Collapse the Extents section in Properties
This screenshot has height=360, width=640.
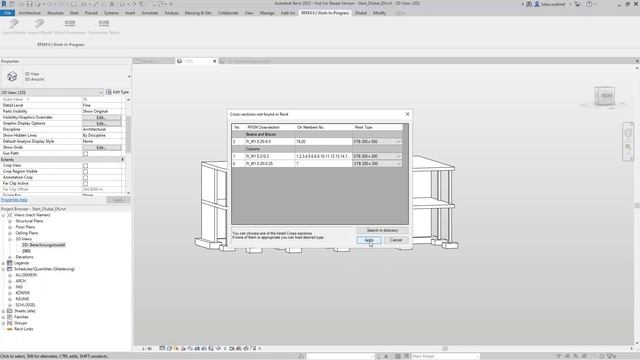pos(122,160)
